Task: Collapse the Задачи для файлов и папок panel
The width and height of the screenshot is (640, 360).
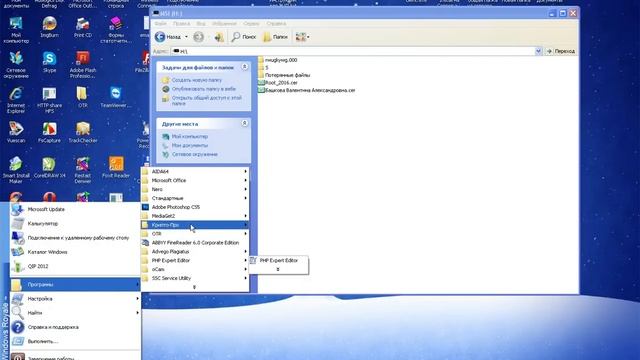Action: [244, 67]
